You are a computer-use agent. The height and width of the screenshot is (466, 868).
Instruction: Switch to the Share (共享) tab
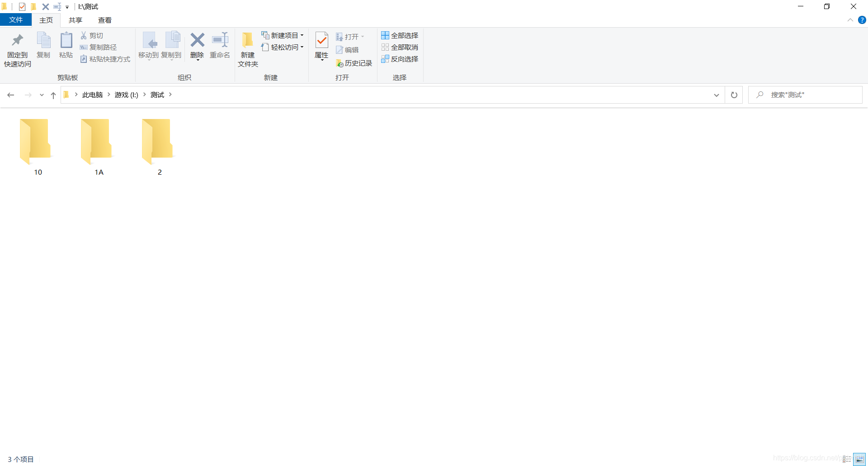(x=75, y=20)
